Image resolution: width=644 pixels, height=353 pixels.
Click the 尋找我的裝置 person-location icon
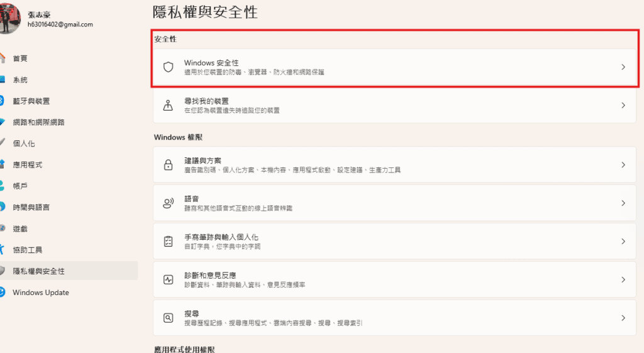tap(168, 105)
